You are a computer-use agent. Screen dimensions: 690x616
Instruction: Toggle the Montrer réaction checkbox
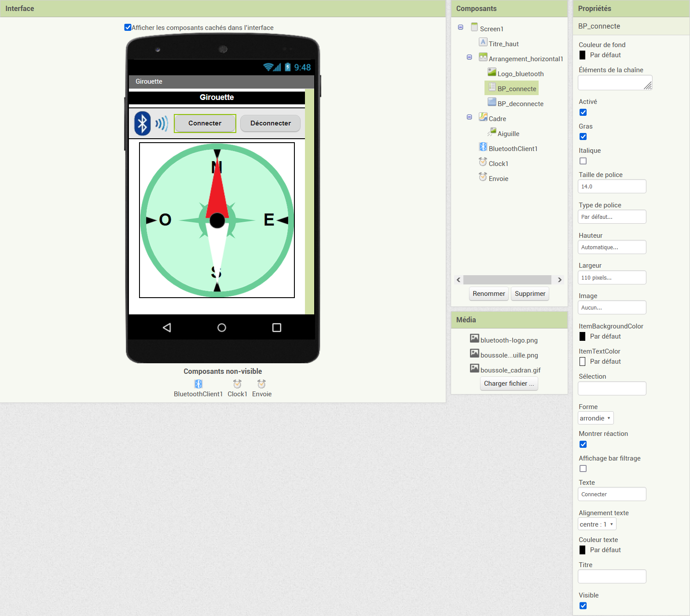pyautogui.click(x=583, y=444)
